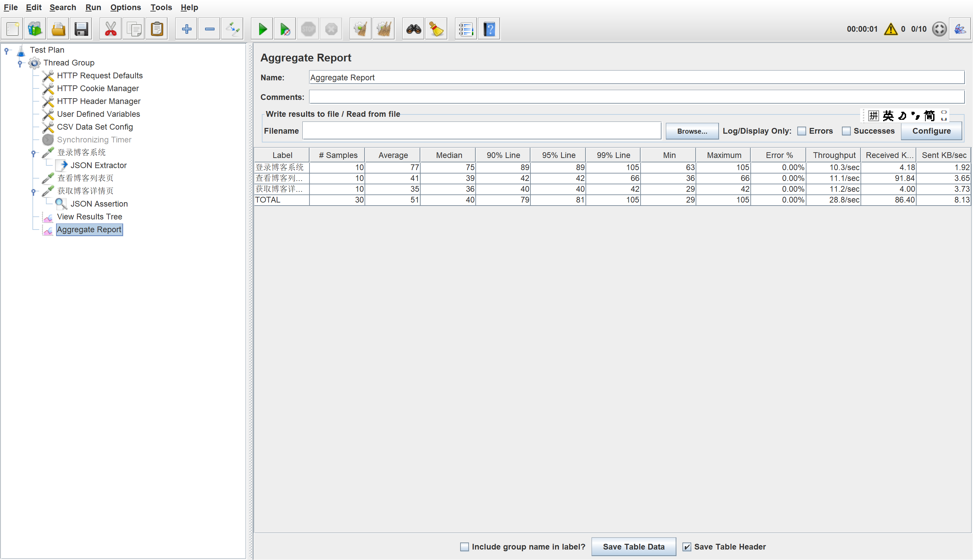Enable the Successes only checkbox
This screenshot has height=560, width=973.
point(846,131)
